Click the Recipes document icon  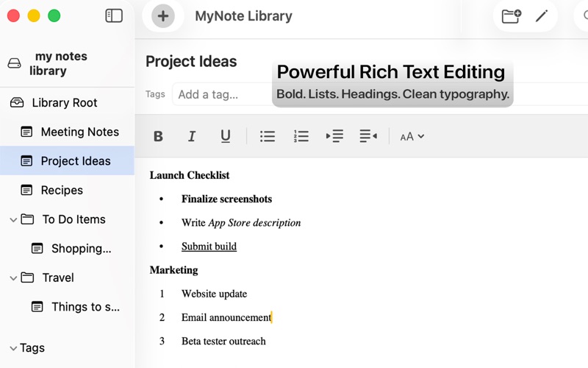coord(26,190)
